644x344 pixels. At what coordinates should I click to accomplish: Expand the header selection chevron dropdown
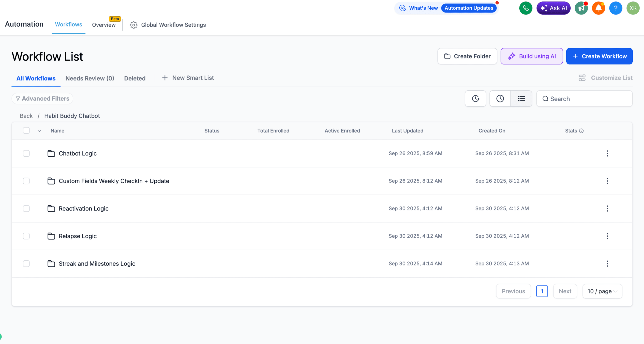39,131
